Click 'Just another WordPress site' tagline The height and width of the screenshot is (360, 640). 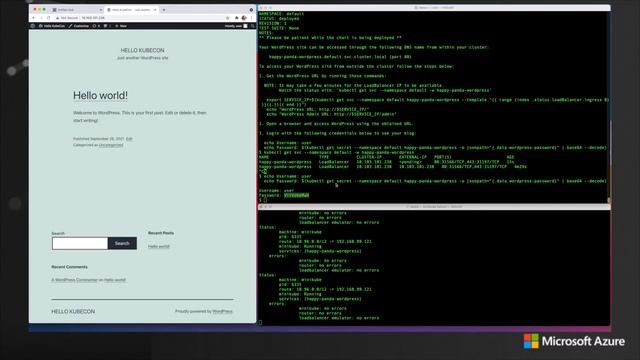tap(142, 58)
